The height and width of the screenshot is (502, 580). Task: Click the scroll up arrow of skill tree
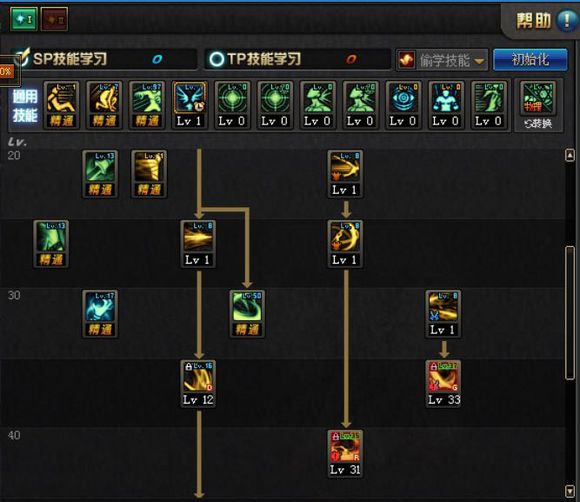coord(570,155)
